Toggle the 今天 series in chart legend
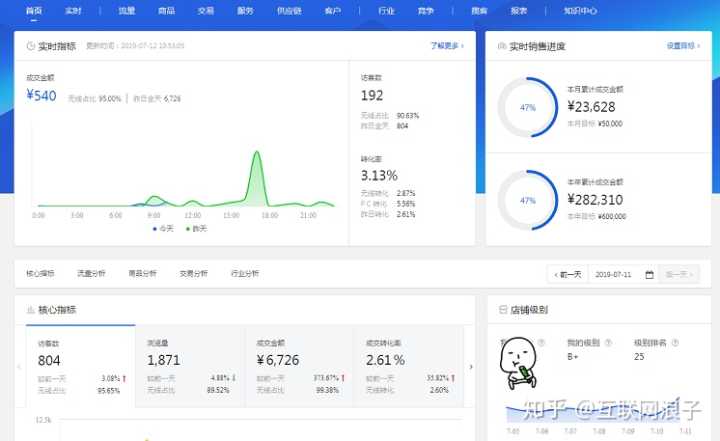 click(x=163, y=228)
